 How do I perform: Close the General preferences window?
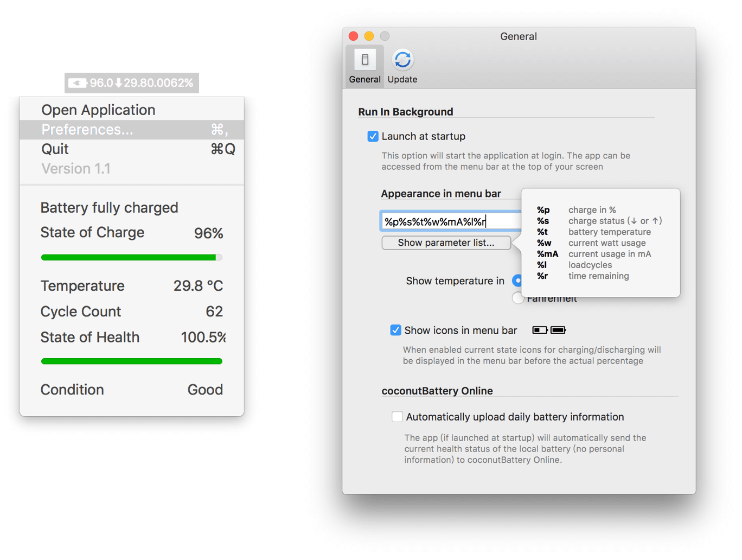353,36
